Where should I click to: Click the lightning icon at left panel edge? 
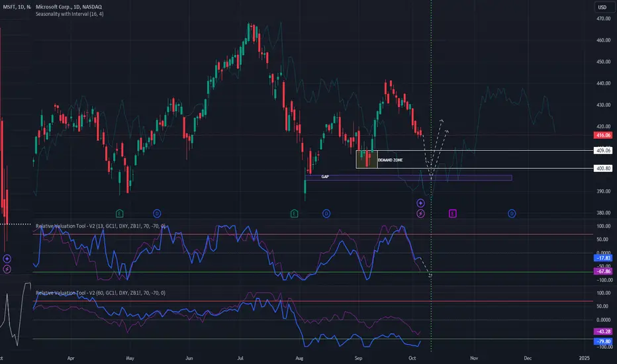(x=7, y=269)
